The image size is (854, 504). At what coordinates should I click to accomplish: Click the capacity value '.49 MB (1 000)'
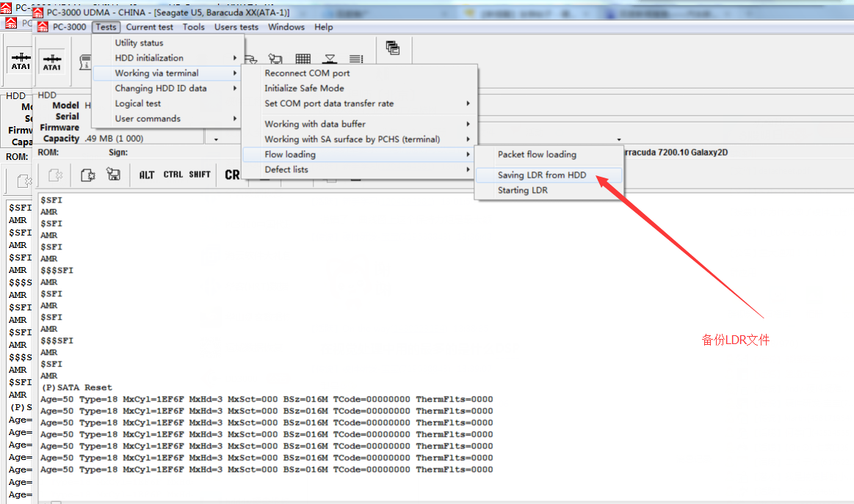coord(115,138)
